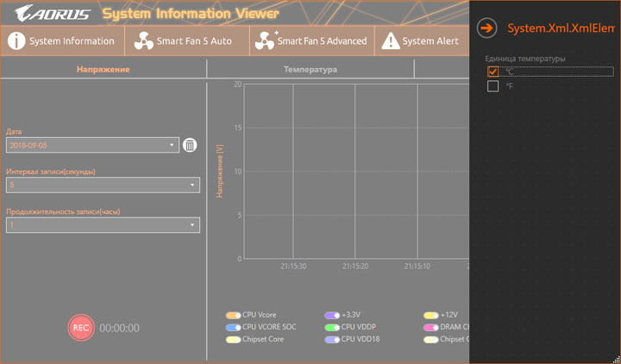Click the 21:15:30 time axis label
The height and width of the screenshot is (364, 621).
(x=293, y=267)
